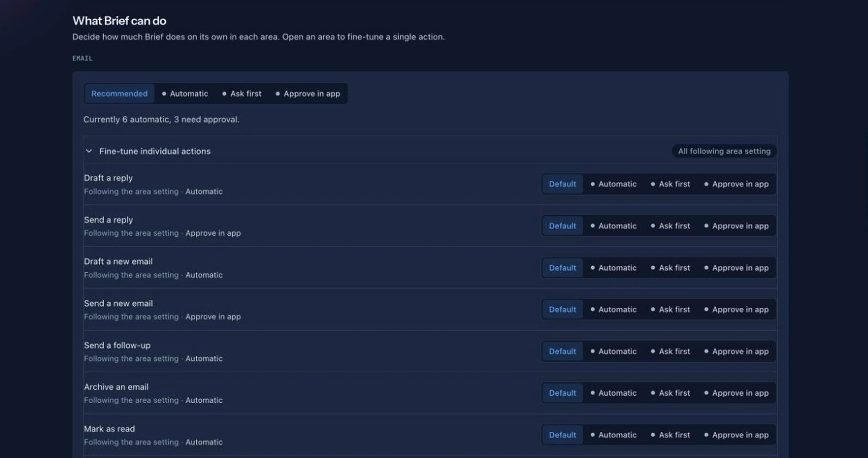The height and width of the screenshot is (458, 868).
Task: Set Send a follow-up to Ask first
Action: pos(671,351)
